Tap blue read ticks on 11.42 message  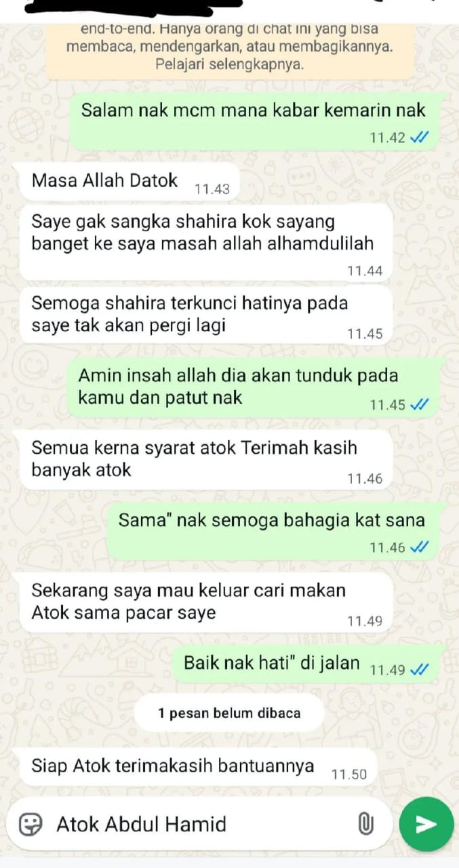click(420, 138)
